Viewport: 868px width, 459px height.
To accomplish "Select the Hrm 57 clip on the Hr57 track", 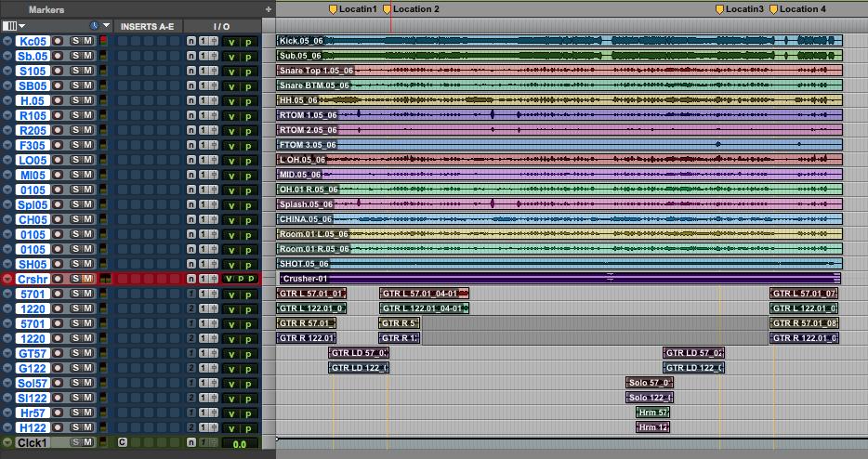I will point(652,413).
